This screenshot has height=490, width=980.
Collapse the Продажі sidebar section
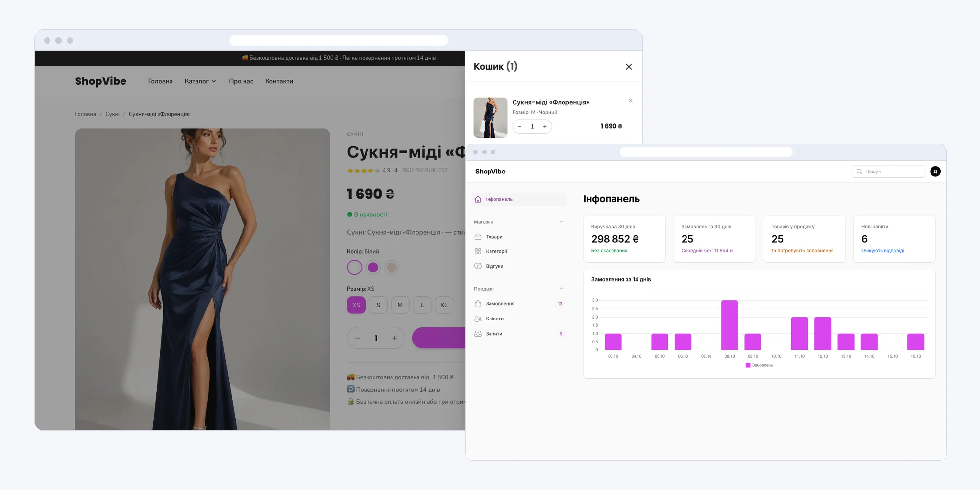(562, 289)
